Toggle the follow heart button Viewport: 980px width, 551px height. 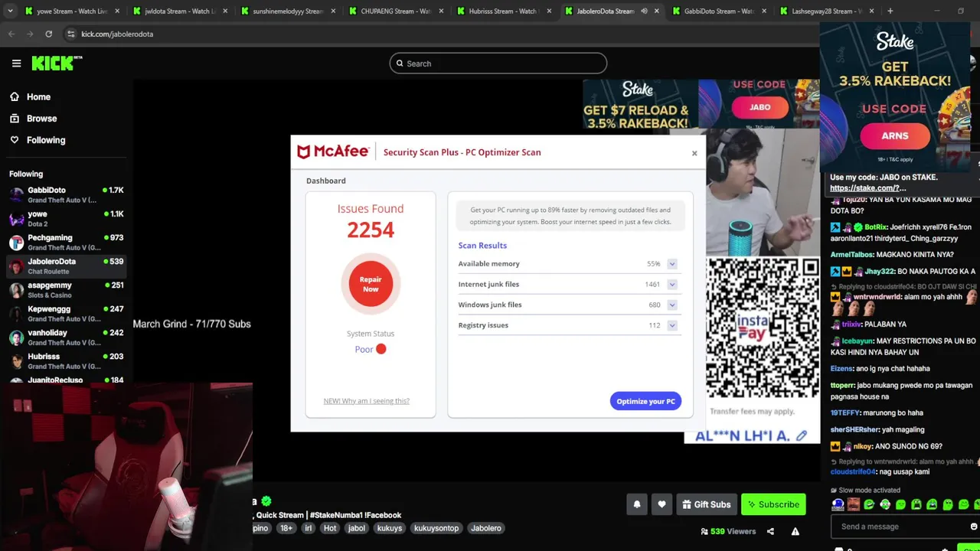[661, 504]
